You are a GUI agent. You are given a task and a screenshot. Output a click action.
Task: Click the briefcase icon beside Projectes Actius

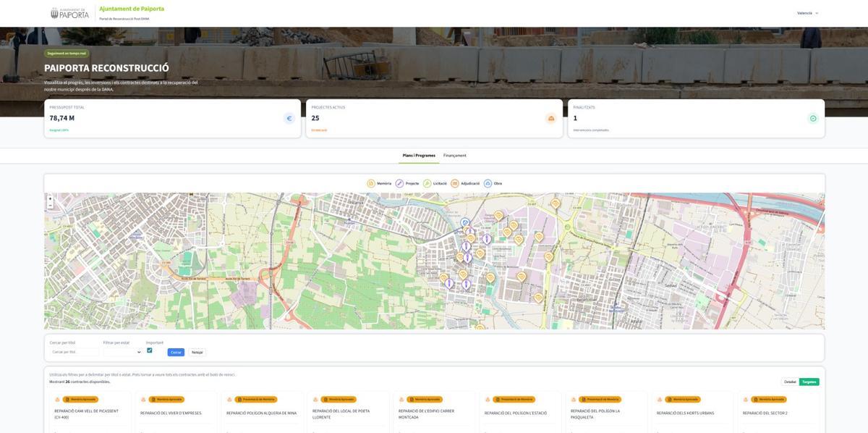pos(549,117)
